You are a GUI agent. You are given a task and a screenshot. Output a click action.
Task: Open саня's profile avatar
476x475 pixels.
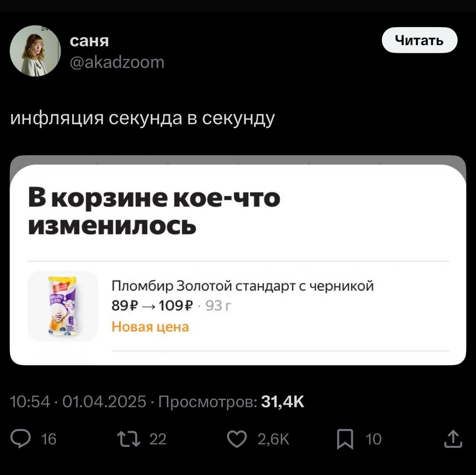pyautogui.click(x=35, y=51)
